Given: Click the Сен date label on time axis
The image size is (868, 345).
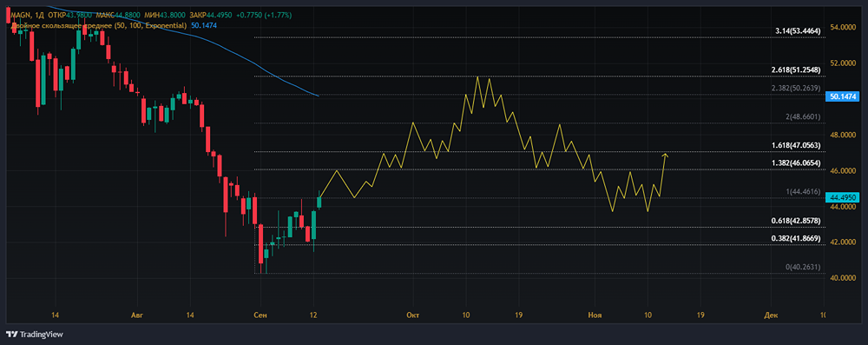Looking at the screenshot, I should [x=260, y=315].
